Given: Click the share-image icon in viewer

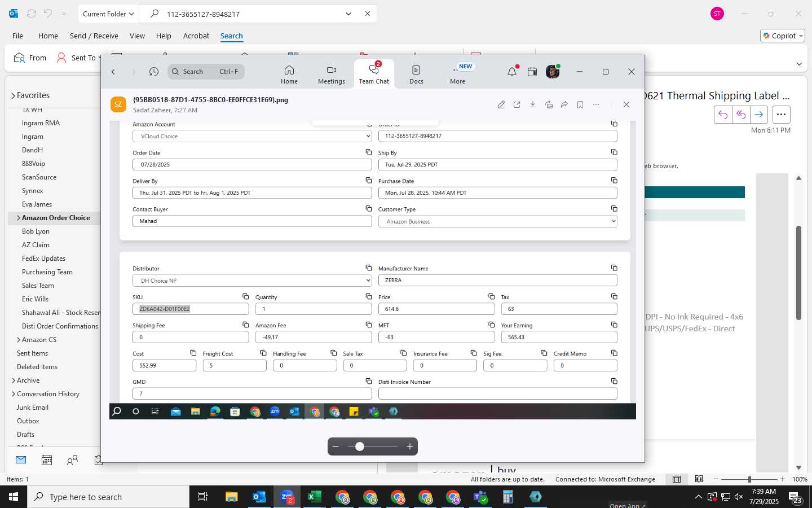Looking at the screenshot, I should tap(549, 104).
